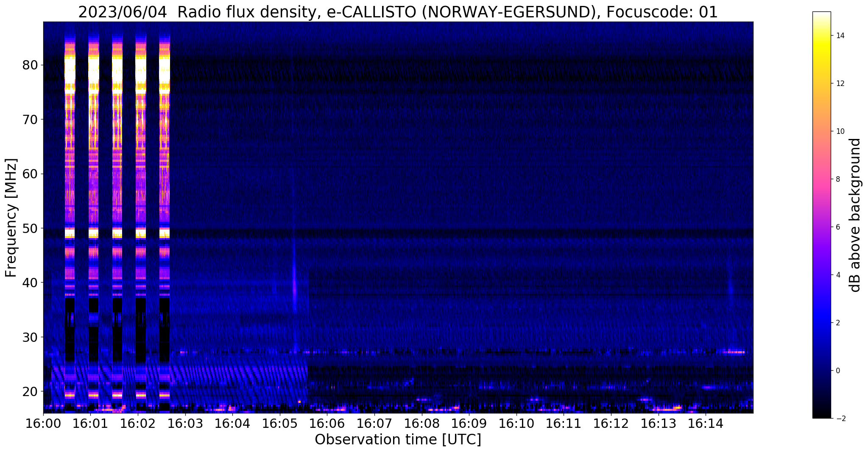Click the 16:03 time tick label
The width and height of the screenshot is (868, 452).
coord(185,423)
